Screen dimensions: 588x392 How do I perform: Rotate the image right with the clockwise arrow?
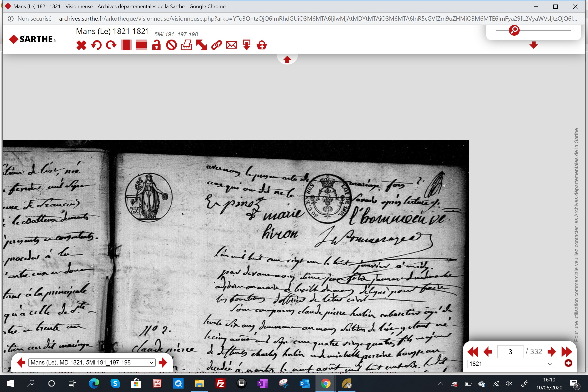point(111,45)
